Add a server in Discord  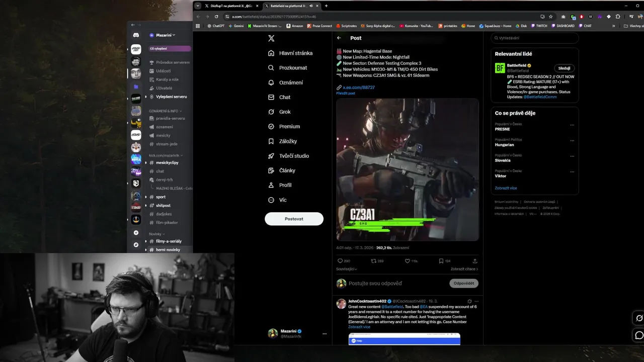136,233
